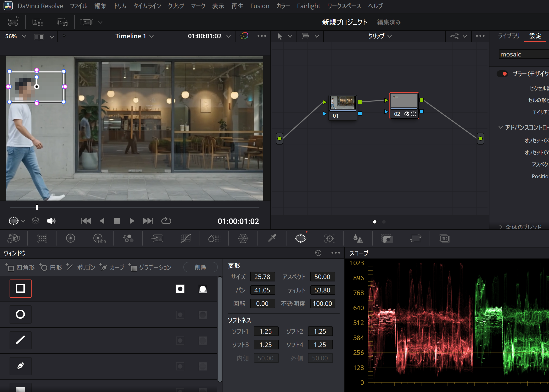Select node 02 in node graph
Viewport: 549px width, 392px height.
click(x=404, y=106)
